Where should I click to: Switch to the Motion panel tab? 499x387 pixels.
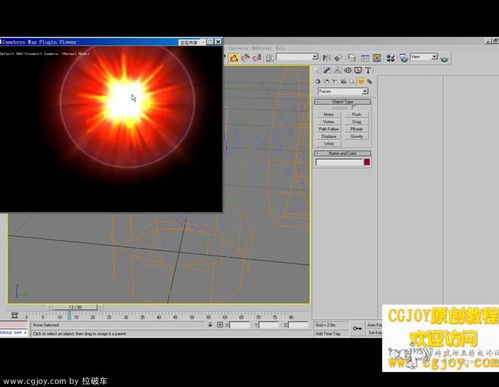[x=348, y=70]
